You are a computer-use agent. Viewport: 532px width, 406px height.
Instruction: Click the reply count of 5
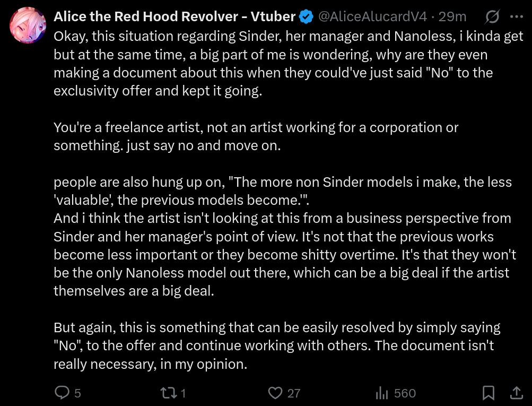(x=77, y=393)
